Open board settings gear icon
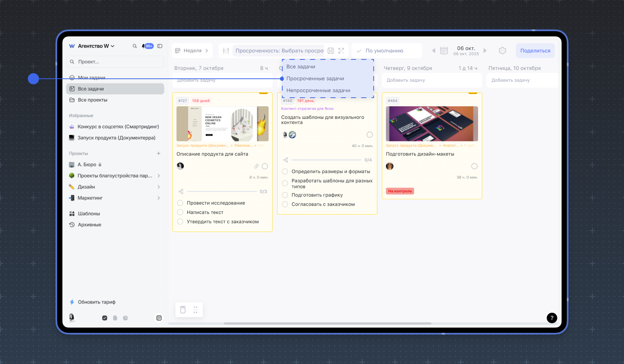Screen dimensions: 624x364 (x=502, y=51)
